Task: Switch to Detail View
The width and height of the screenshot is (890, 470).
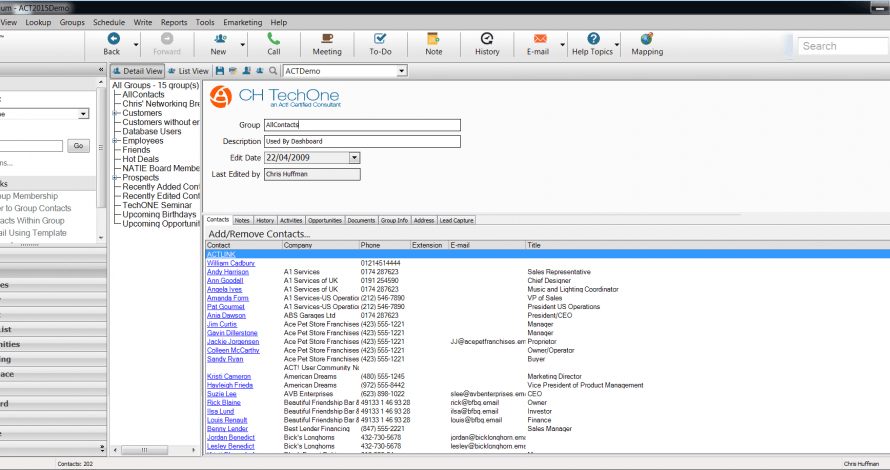Action: [137, 71]
